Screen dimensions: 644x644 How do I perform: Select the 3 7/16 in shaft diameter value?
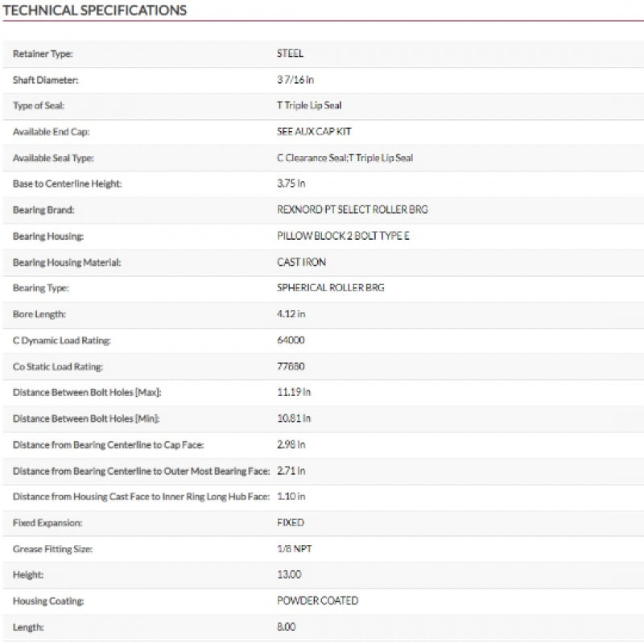[x=295, y=80]
